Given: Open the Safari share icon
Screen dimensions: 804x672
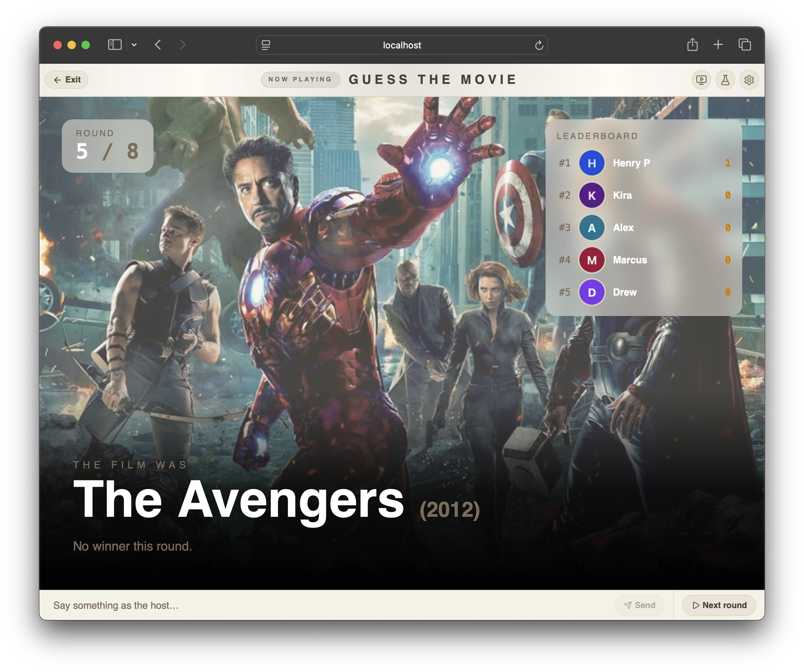Looking at the screenshot, I should coord(692,45).
